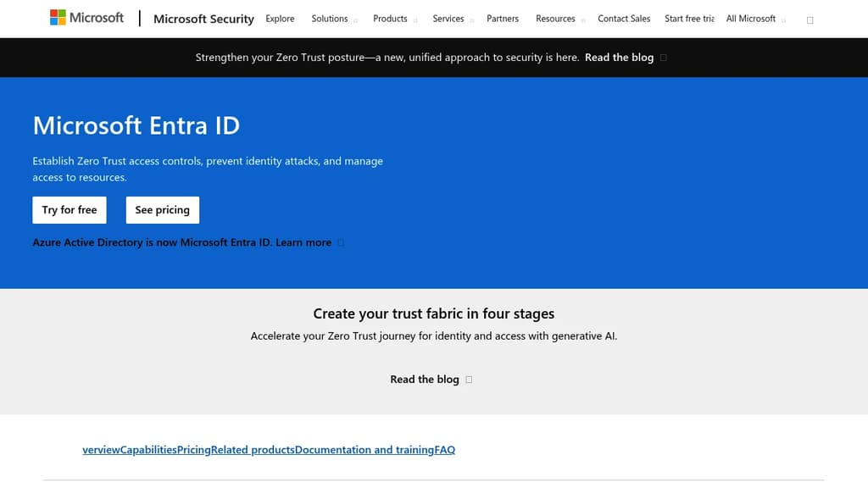868x488 pixels.
Task: Open Read the blog under trust fabric
Action: pyautogui.click(x=431, y=380)
